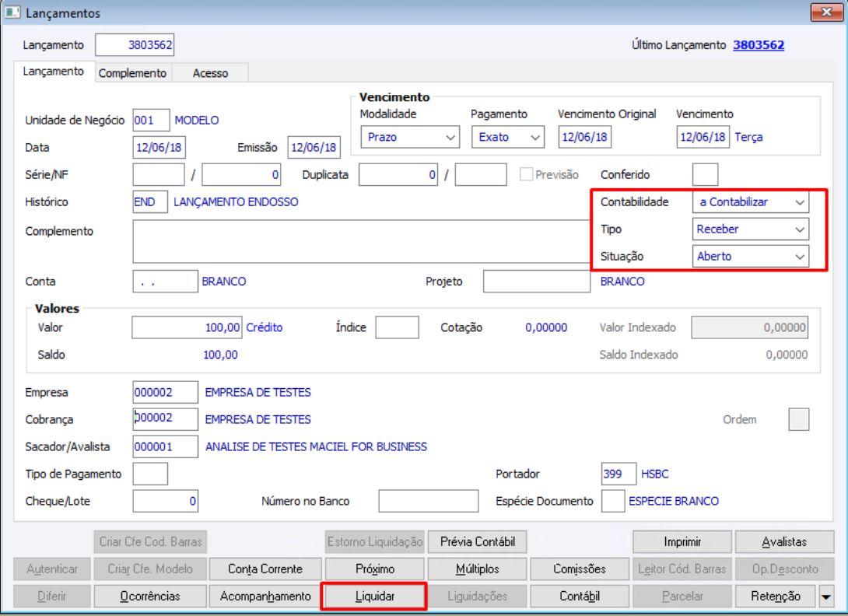
Task: Focus the Empresa code field
Action: (166, 392)
